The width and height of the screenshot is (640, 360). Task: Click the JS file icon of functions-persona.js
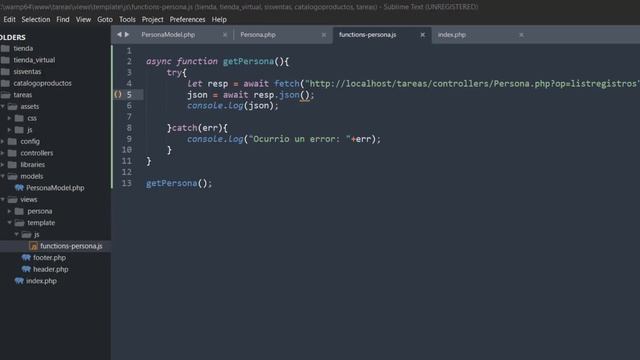coord(33,246)
